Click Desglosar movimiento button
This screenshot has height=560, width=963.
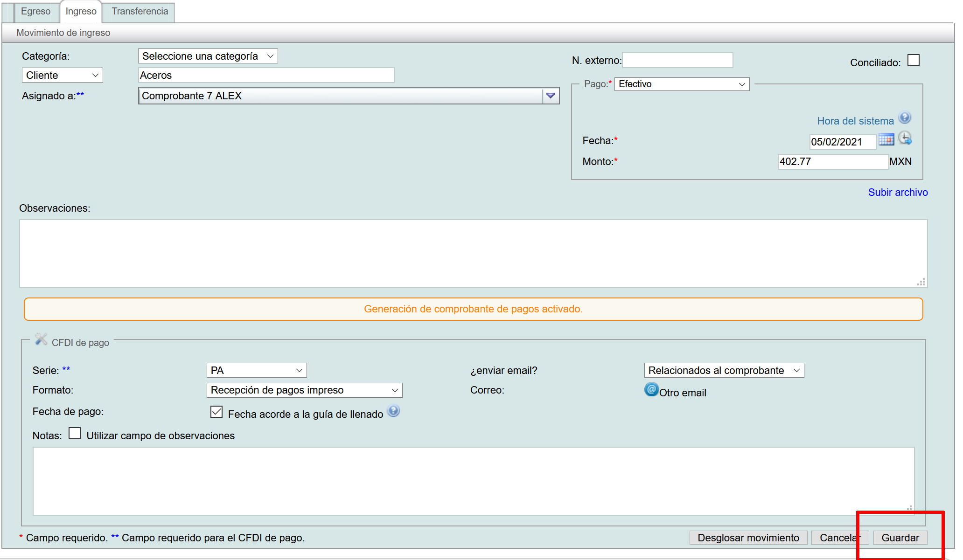pos(748,538)
